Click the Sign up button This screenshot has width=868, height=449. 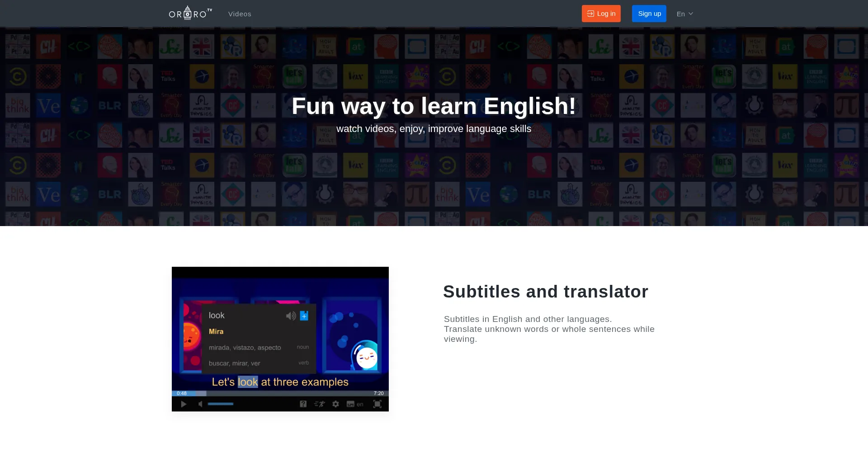649,14
